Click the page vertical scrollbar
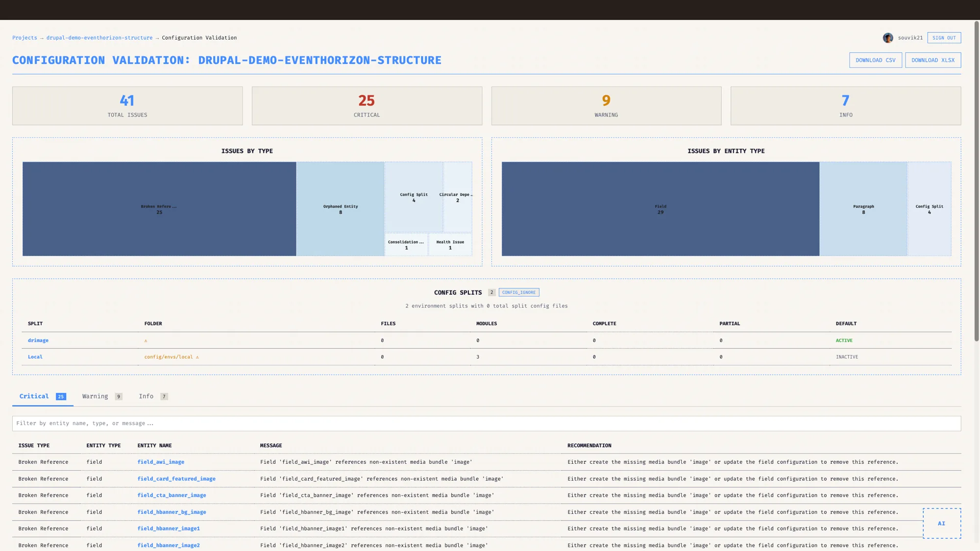Viewport: 980px width, 551px height. pos(977,181)
